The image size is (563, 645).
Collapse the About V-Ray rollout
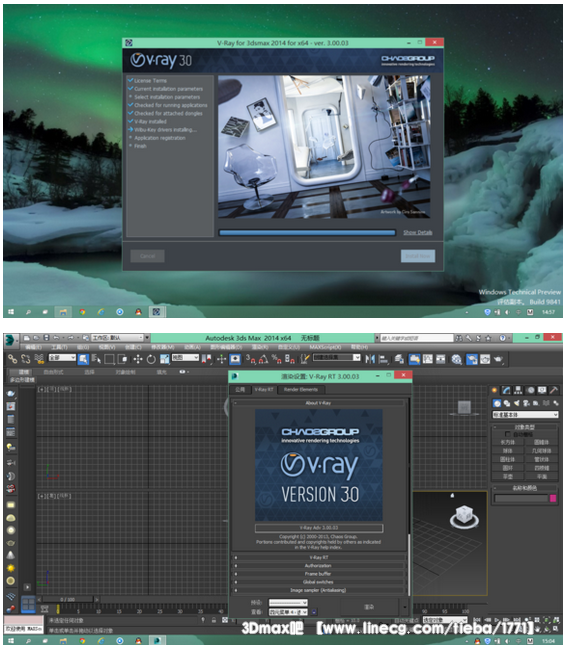click(x=319, y=403)
